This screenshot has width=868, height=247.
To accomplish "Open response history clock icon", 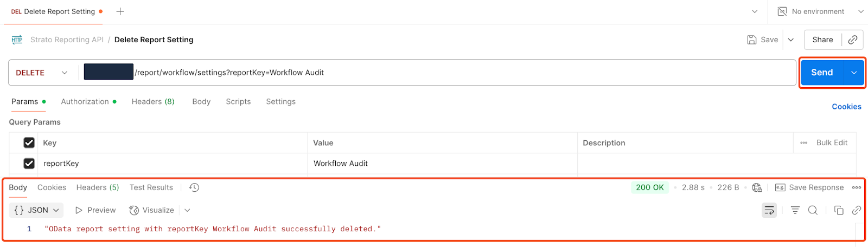I will click(194, 187).
